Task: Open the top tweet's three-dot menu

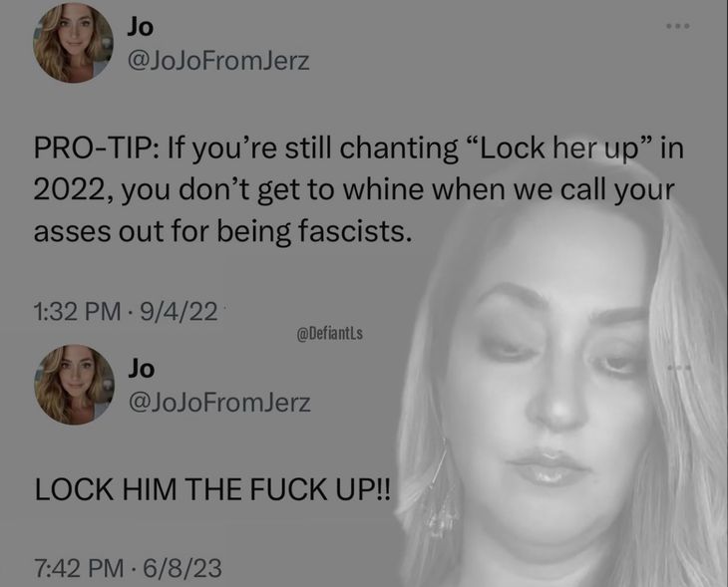Action: [x=678, y=26]
